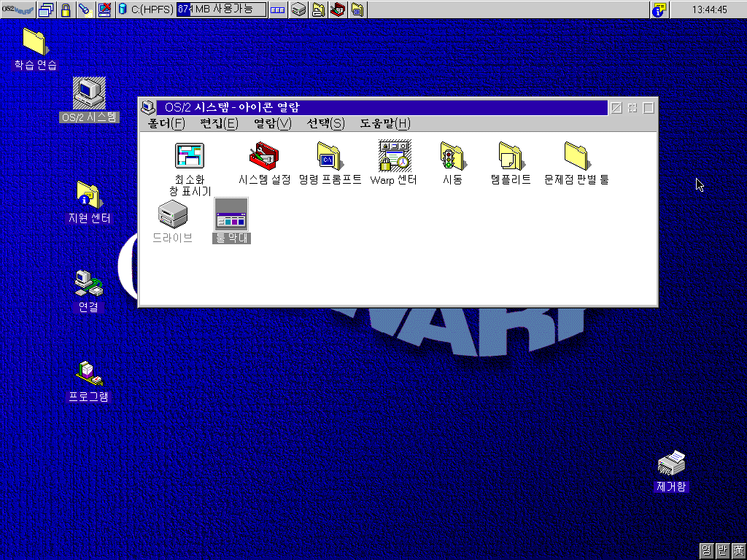Image resolution: width=747 pixels, height=560 pixels.
Task: Select the 지원 센터 desktop icon
Action: coord(89,203)
